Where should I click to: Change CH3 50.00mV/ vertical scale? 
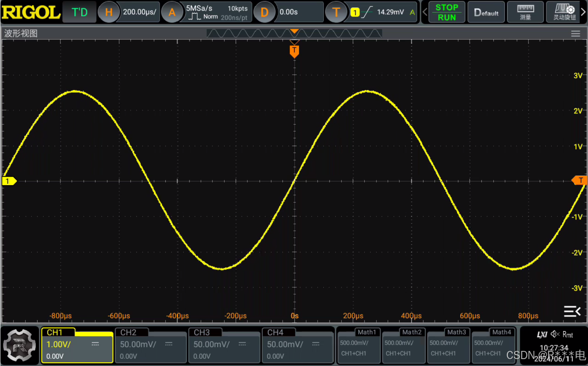212,344
